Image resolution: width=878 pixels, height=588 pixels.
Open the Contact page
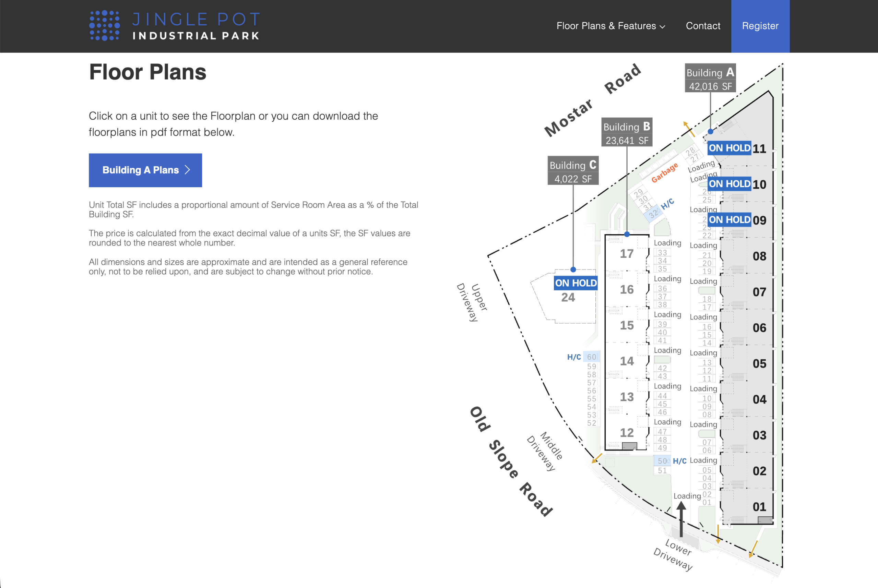click(703, 26)
